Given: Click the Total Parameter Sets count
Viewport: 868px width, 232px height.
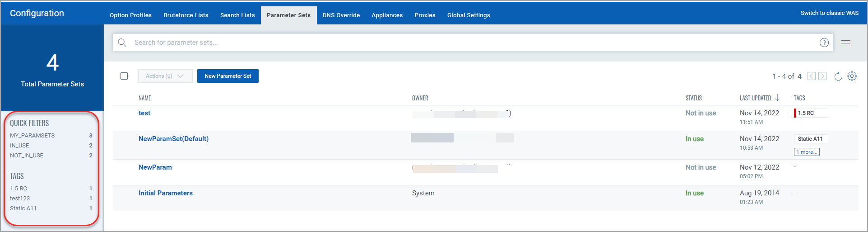Looking at the screenshot, I should pyautogui.click(x=52, y=62).
